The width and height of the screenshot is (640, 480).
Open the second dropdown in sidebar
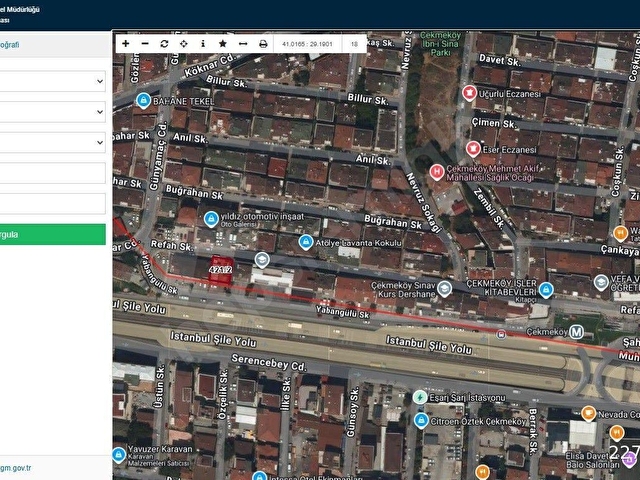[x=53, y=112]
